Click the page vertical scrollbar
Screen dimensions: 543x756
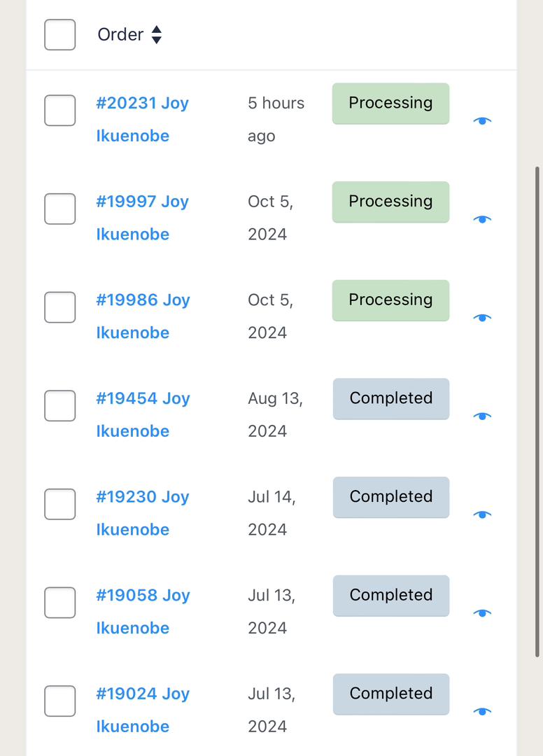tap(537, 412)
